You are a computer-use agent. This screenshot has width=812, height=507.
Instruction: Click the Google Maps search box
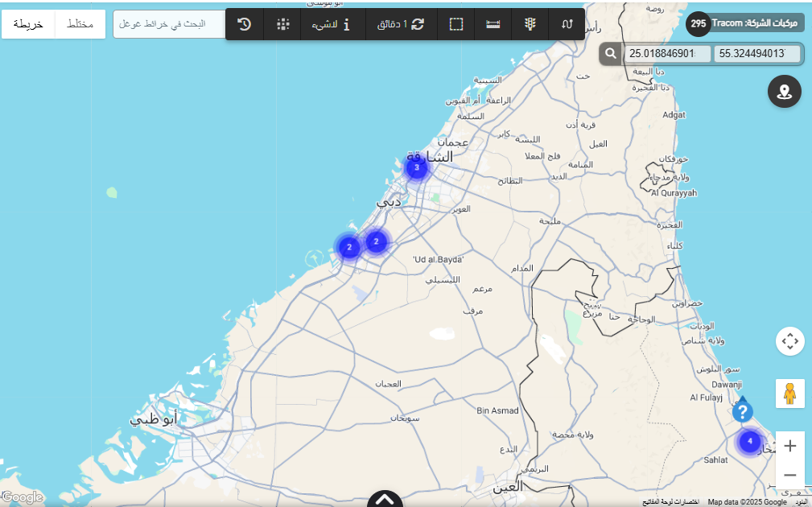169,24
